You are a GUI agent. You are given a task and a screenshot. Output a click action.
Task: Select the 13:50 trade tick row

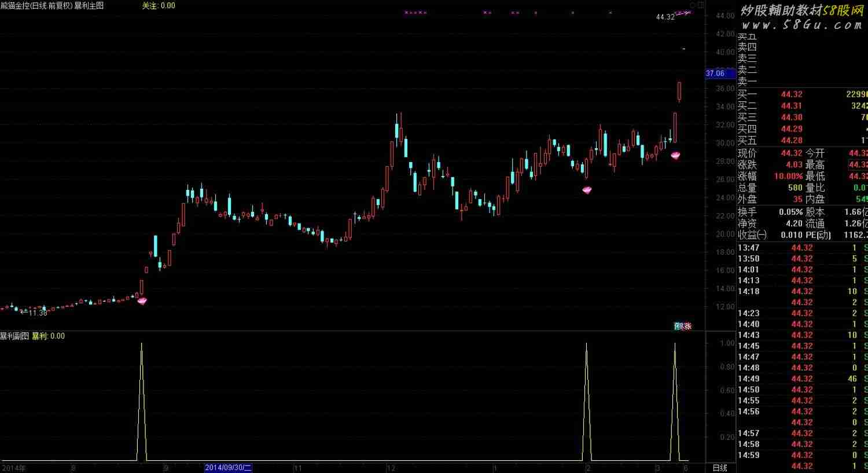point(803,259)
